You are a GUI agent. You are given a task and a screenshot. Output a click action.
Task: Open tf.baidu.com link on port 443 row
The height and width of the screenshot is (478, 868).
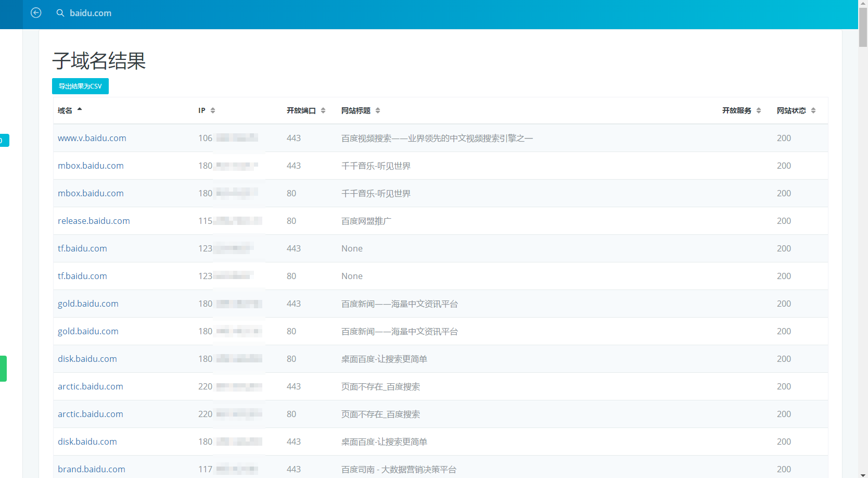(x=82, y=248)
